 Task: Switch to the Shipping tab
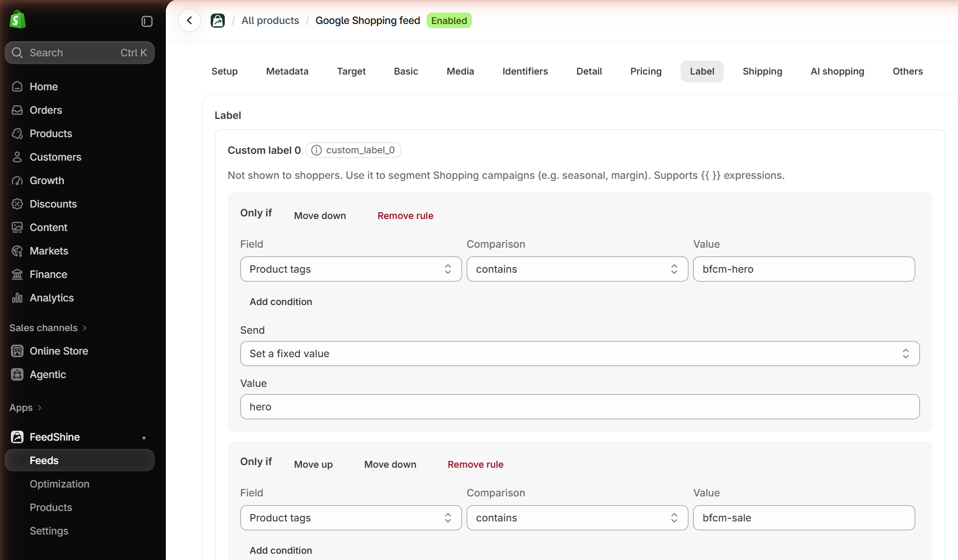point(762,71)
